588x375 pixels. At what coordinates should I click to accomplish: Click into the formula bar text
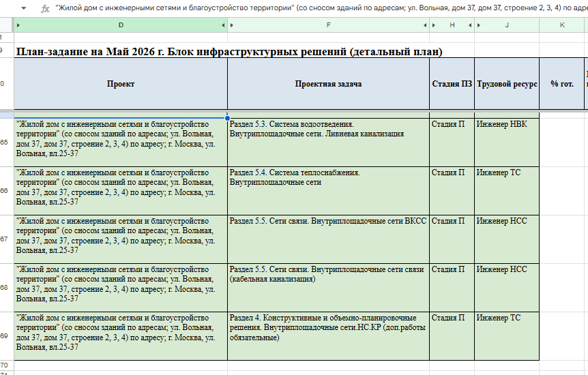tap(321, 8)
